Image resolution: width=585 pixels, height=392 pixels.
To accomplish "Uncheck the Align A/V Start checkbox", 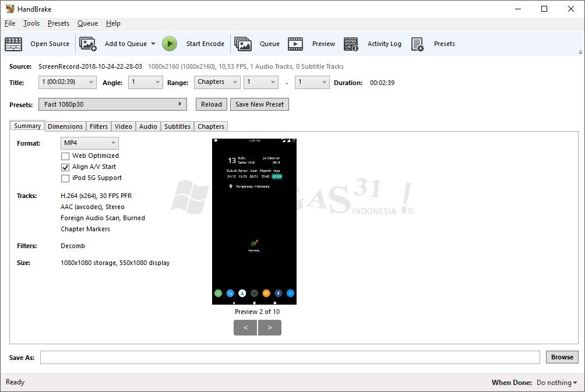I will (65, 167).
